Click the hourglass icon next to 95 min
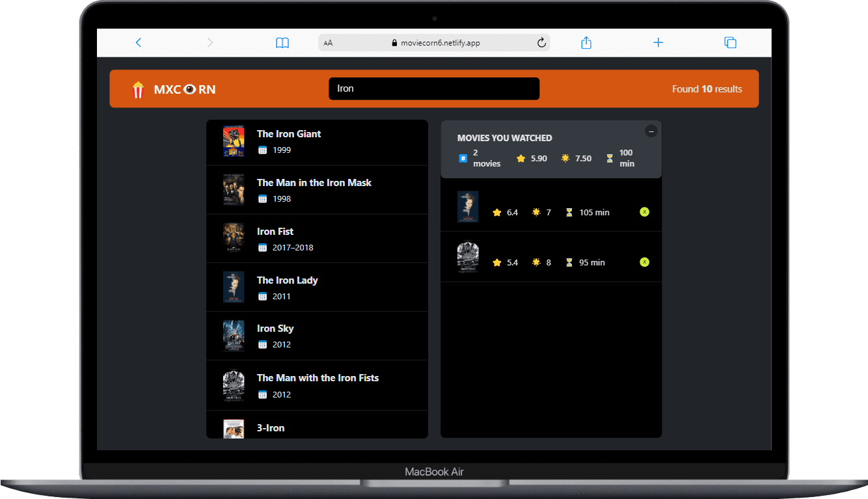 (x=569, y=262)
